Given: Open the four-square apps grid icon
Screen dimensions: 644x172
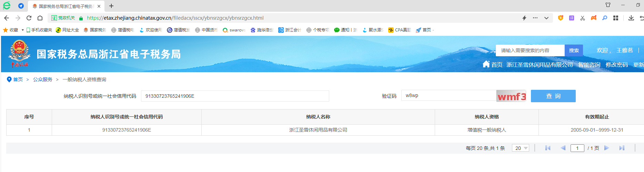Looking at the screenshot, I should pyautogui.click(x=616, y=18).
